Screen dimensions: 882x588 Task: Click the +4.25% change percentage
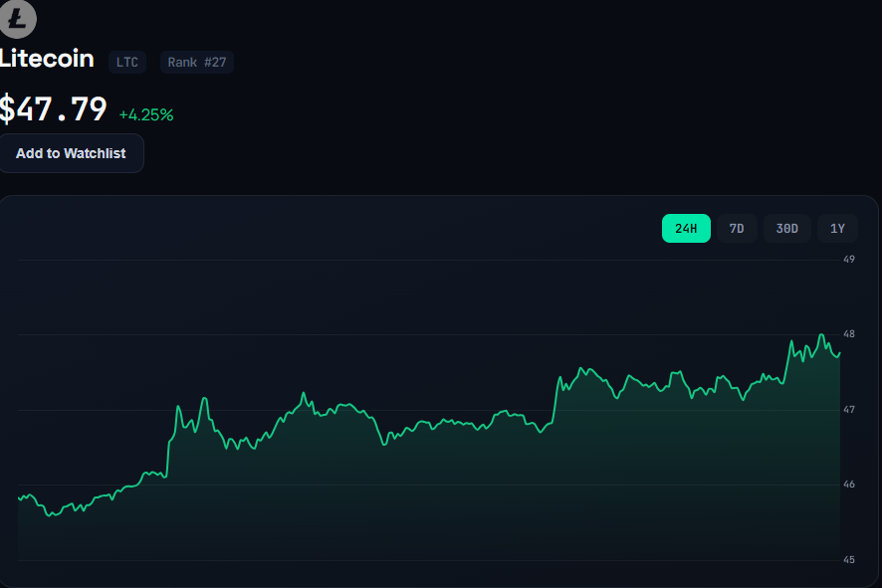coord(146,114)
